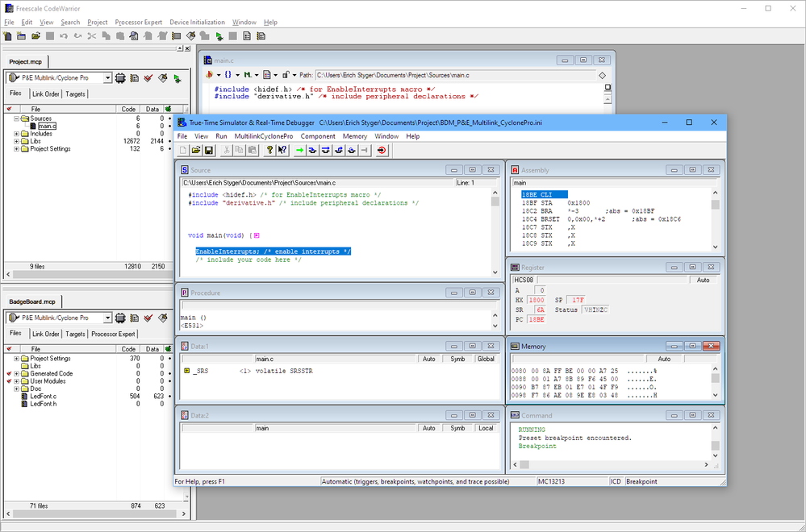Viewport: 806px width, 532px height.
Task: Switch to Link Order tab in Project.mcp panel
Action: [45, 94]
